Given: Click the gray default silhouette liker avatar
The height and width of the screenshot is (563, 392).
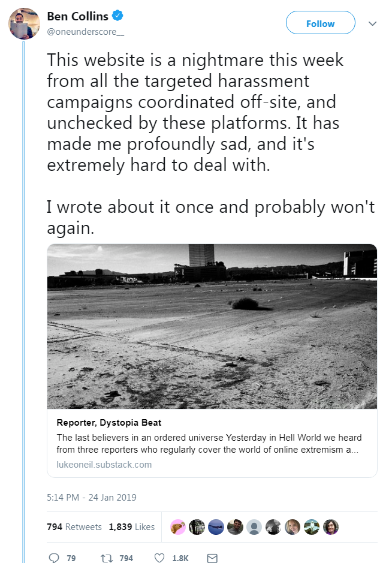Looking at the screenshot, I should pos(254,527).
